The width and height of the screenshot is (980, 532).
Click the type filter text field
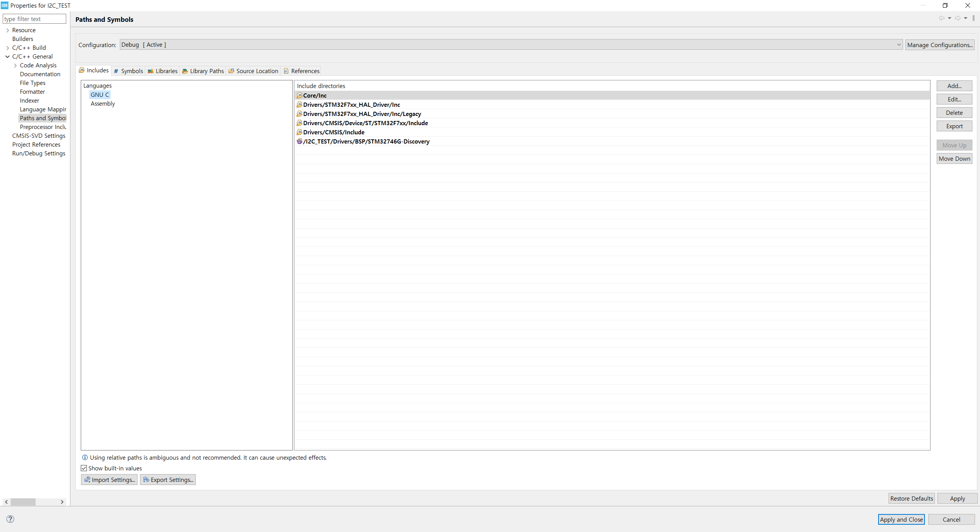(x=34, y=19)
